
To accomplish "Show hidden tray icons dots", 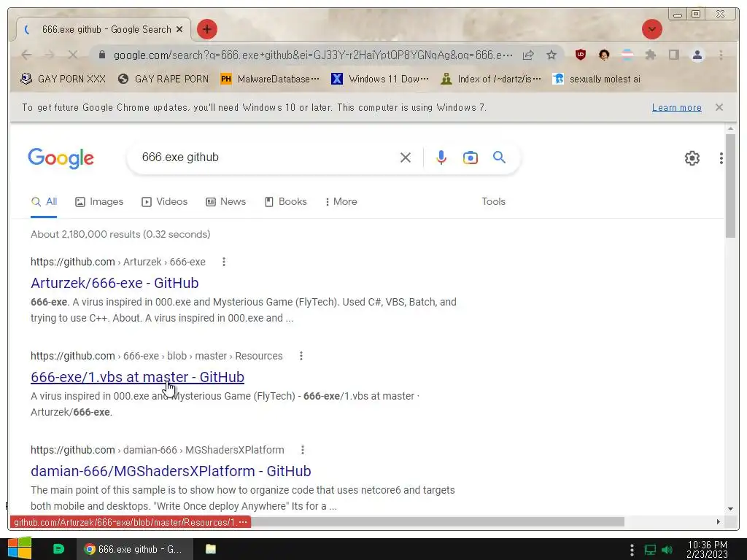I will click(632, 550).
